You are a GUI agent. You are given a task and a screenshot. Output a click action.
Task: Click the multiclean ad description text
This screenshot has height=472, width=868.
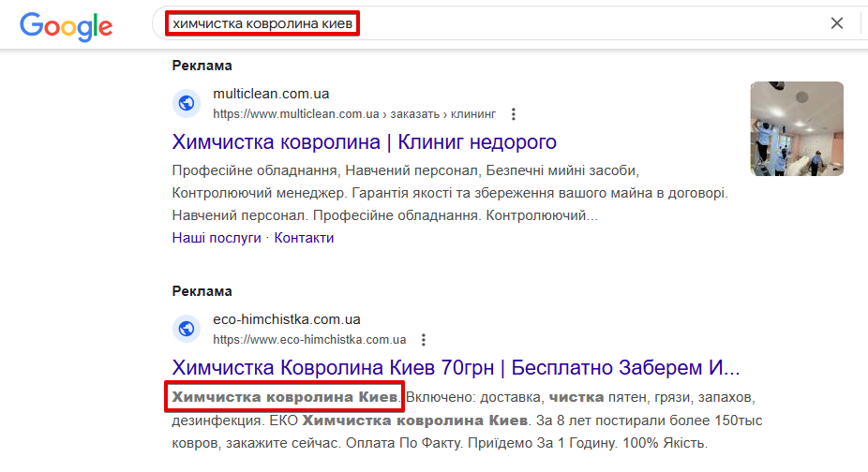point(450,193)
